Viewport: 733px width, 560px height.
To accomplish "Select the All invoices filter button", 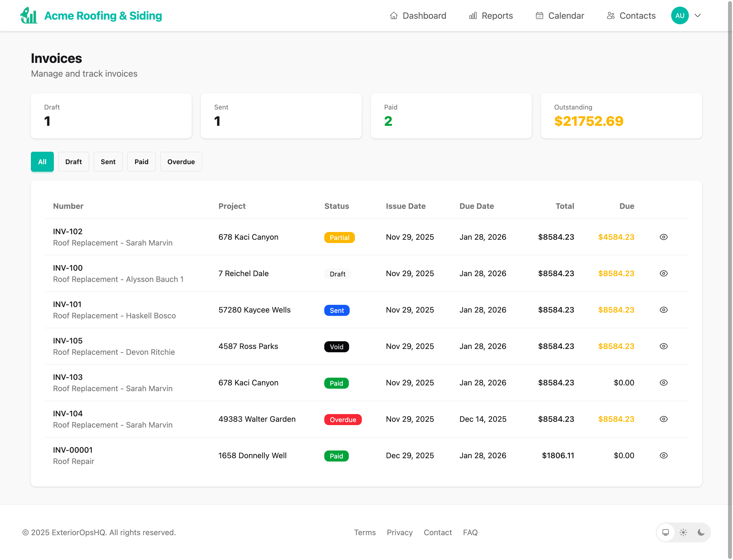I will point(42,162).
